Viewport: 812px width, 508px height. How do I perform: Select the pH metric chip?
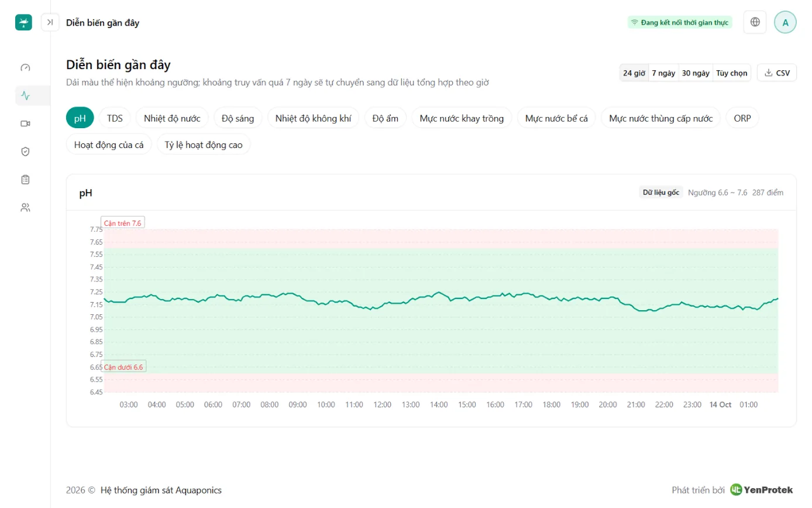point(80,118)
